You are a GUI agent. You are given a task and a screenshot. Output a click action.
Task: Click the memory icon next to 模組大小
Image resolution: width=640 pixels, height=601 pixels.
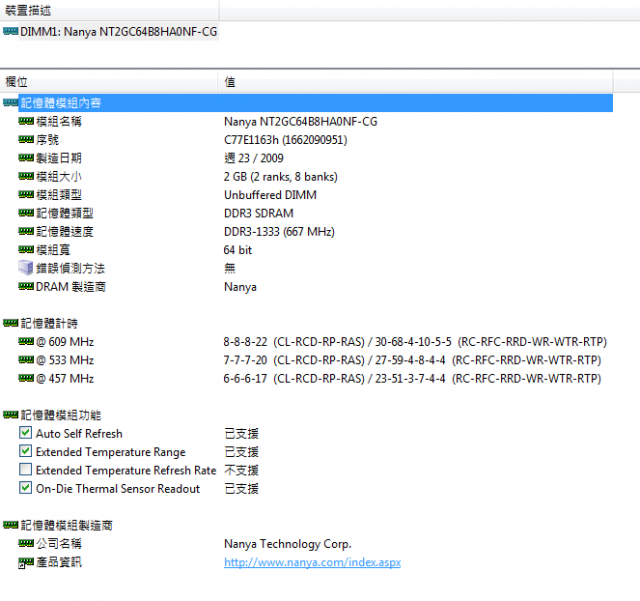tap(26, 176)
